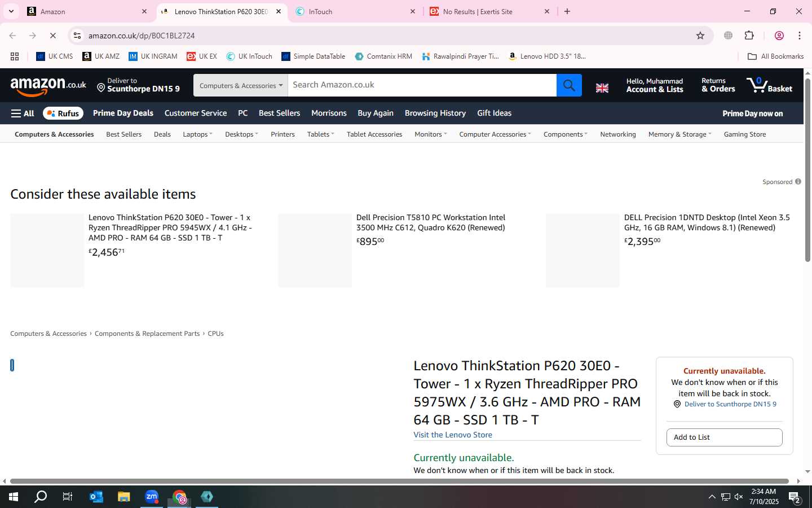Open Customer Service nav item
The height and width of the screenshot is (508, 812).
pos(196,113)
